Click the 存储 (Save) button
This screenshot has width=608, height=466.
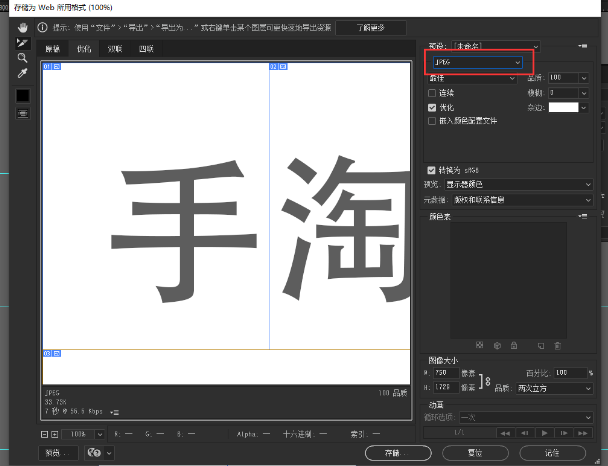coord(395,452)
